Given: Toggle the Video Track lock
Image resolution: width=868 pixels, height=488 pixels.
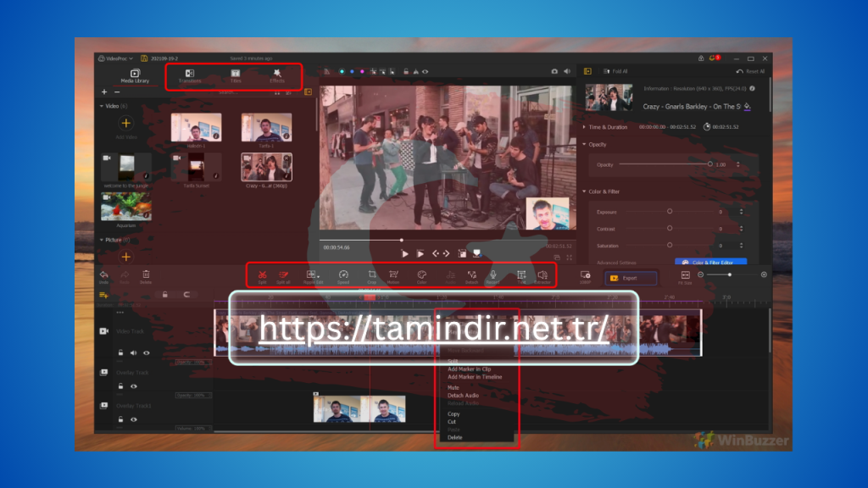Looking at the screenshot, I should coord(120,353).
